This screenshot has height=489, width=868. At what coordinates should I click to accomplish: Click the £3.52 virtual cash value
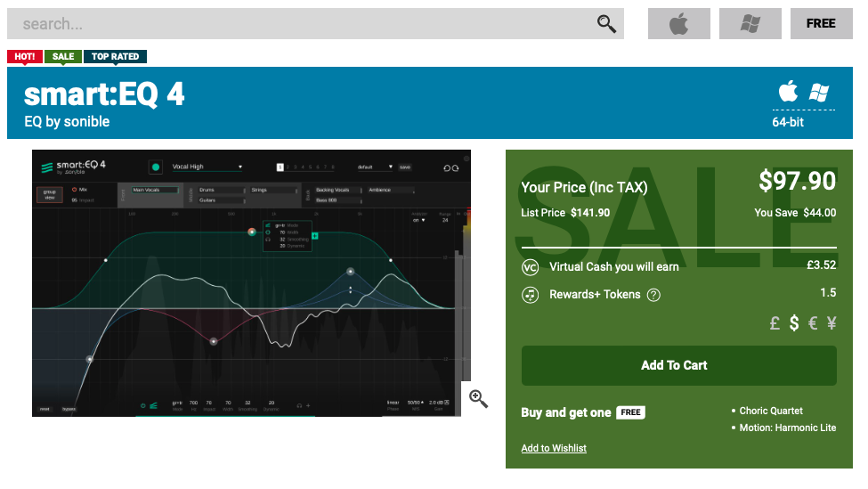(x=822, y=265)
